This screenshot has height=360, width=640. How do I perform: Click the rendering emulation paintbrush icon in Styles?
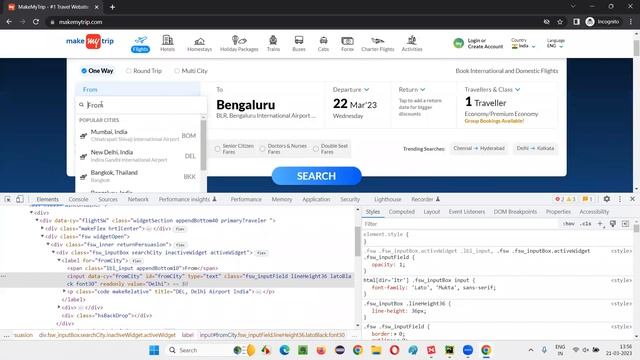pos(613,224)
